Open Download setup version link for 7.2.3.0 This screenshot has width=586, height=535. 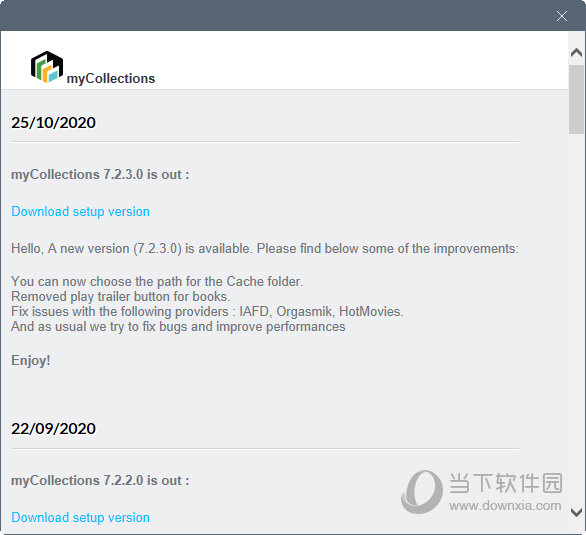coord(80,211)
